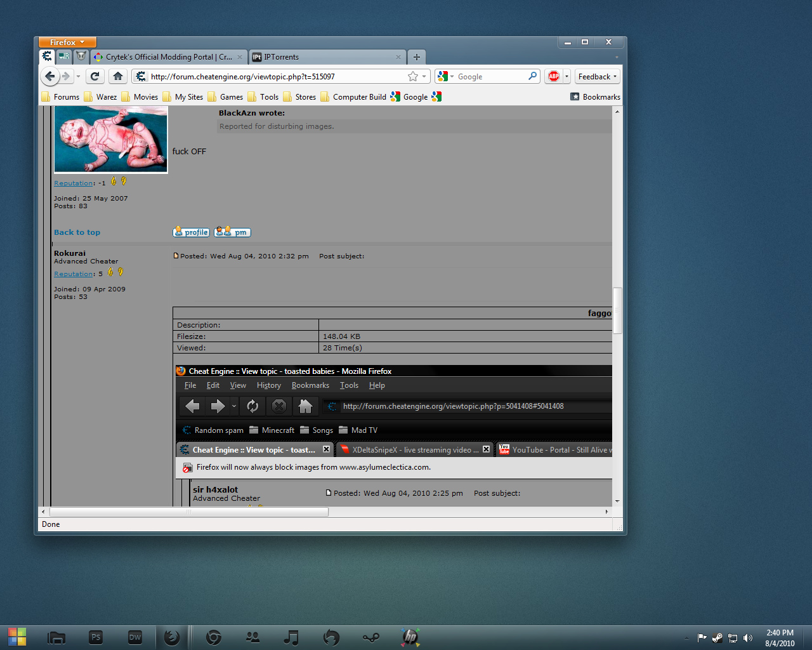Open Photoshop from the taskbar
Screen dimensions: 812x650
[96, 637]
